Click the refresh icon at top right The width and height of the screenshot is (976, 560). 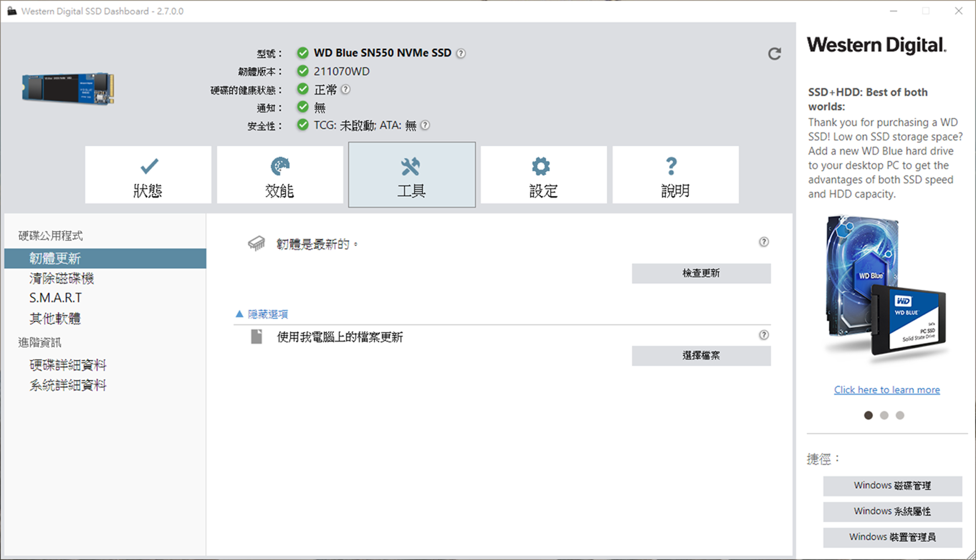[x=774, y=54]
